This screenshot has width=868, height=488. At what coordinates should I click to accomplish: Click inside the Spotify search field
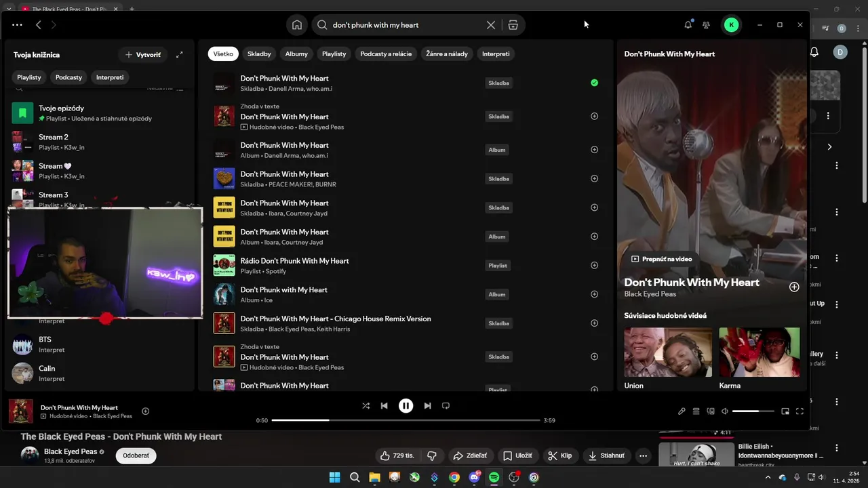[x=406, y=25]
